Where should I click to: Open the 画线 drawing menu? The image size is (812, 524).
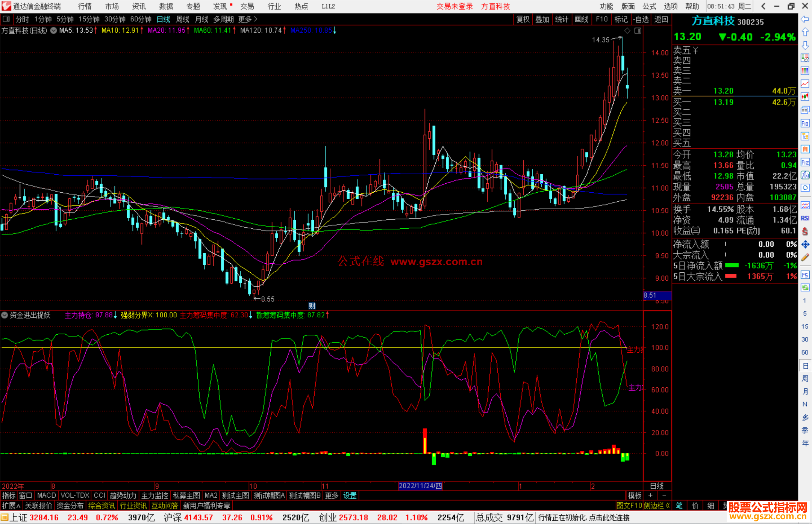582,19
